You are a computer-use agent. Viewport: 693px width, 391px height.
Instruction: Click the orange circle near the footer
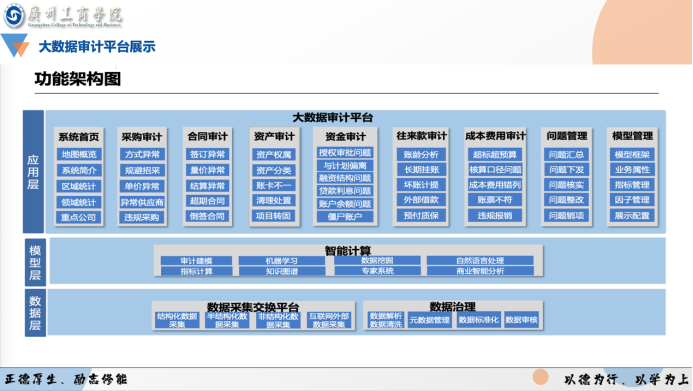pos(540,377)
